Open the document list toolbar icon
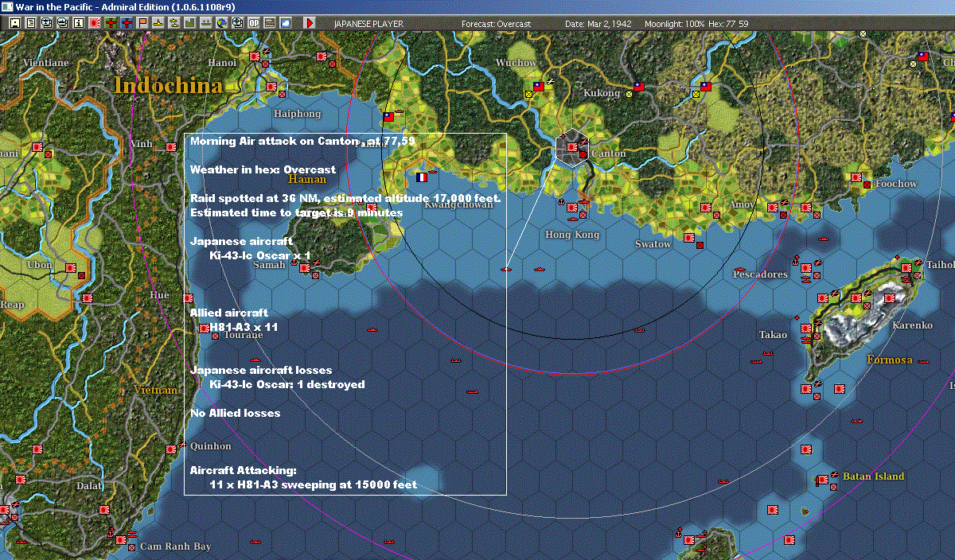 tap(31, 23)
